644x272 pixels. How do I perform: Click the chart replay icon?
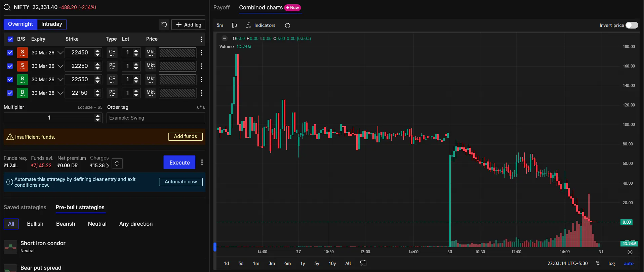coord(287,26)
